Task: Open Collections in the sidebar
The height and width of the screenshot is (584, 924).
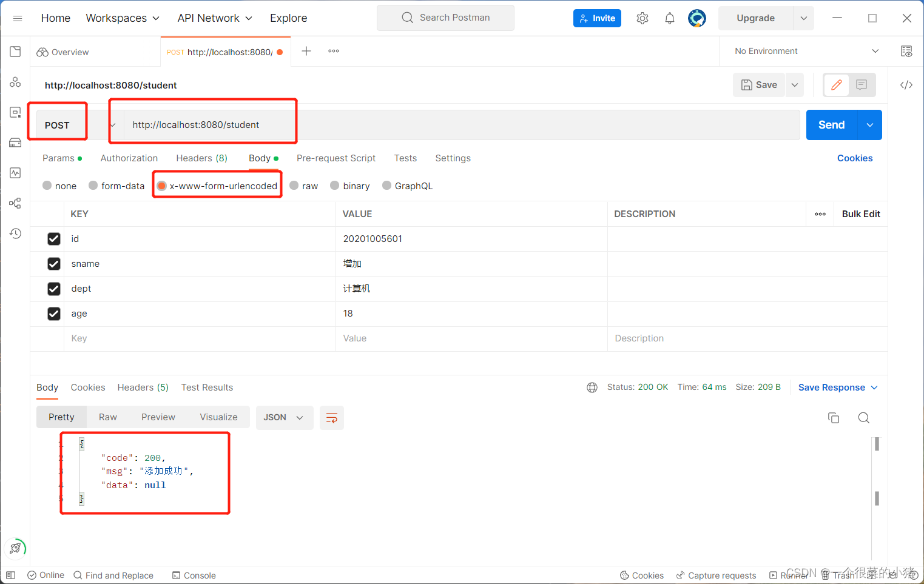Action: [15, 52]
